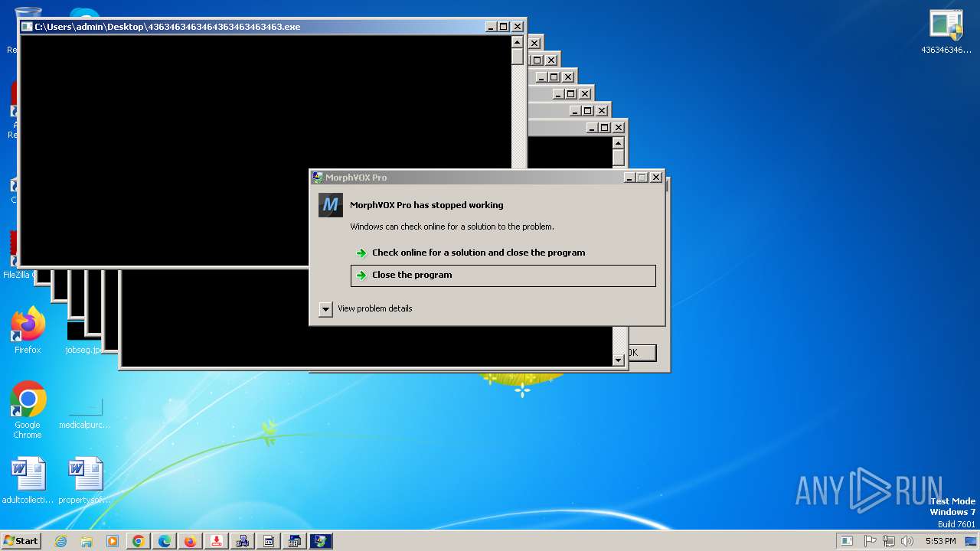Screen dimensions: 980x551
Task: Maximize the sixth stacked console window
Action: (587, 111)
